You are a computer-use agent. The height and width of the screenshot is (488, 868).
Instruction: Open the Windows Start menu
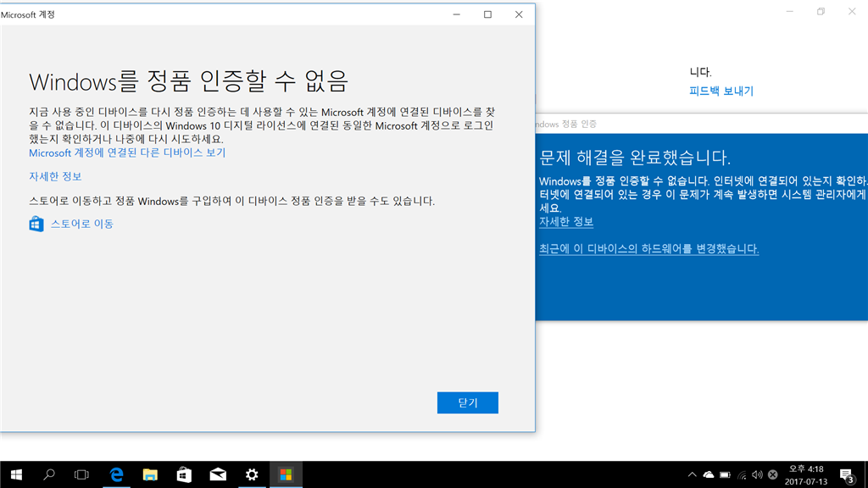16,474
